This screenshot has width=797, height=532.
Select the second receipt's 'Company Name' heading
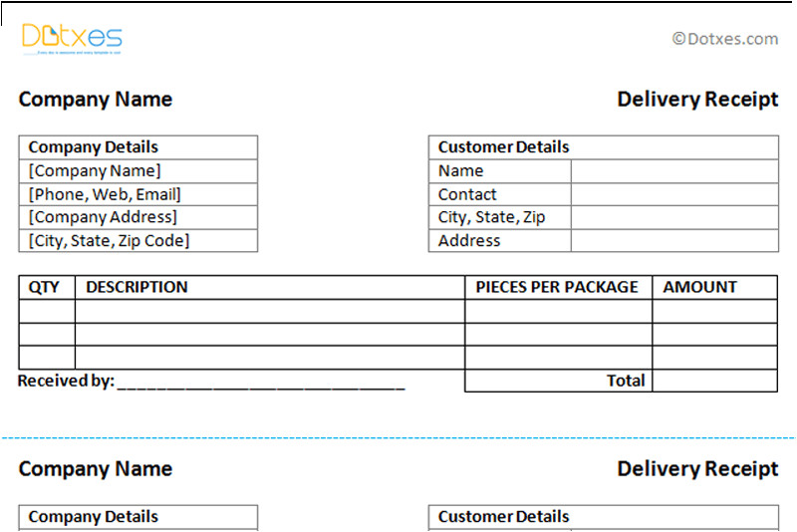click(x=96, y=468)
